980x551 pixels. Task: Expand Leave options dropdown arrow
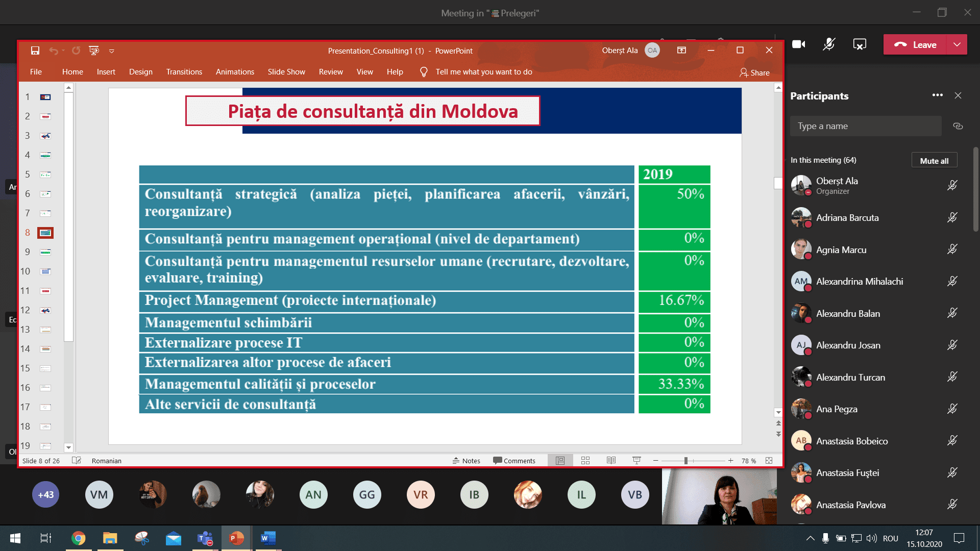pos(957,45)
